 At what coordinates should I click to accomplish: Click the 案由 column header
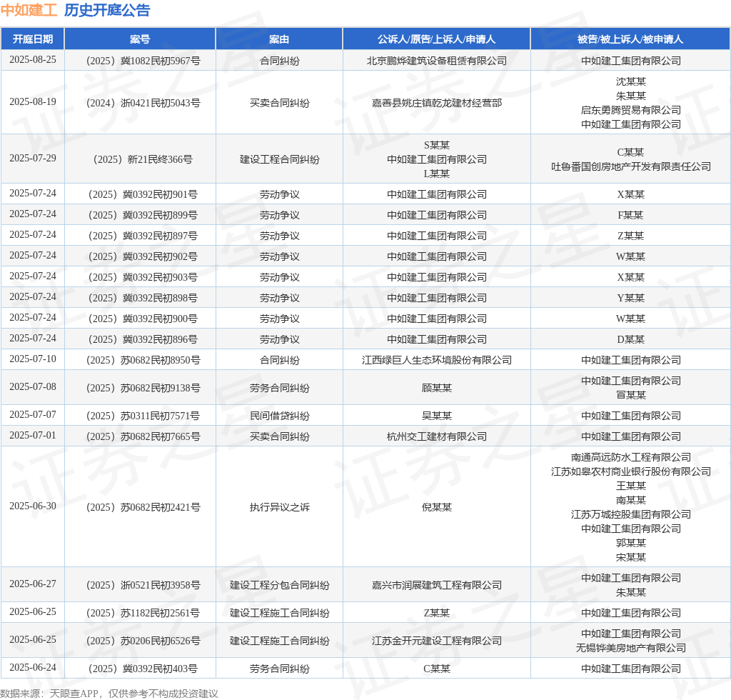[279, 39]
